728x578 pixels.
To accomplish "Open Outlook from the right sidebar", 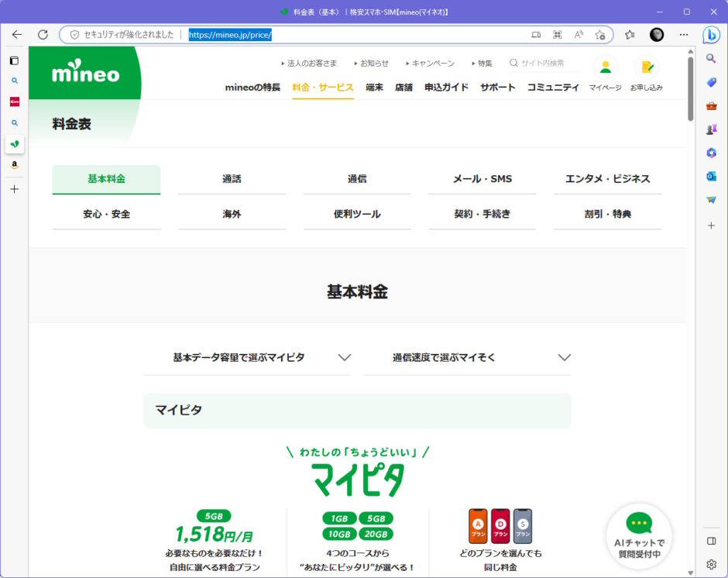I will [x=711, y=176].
